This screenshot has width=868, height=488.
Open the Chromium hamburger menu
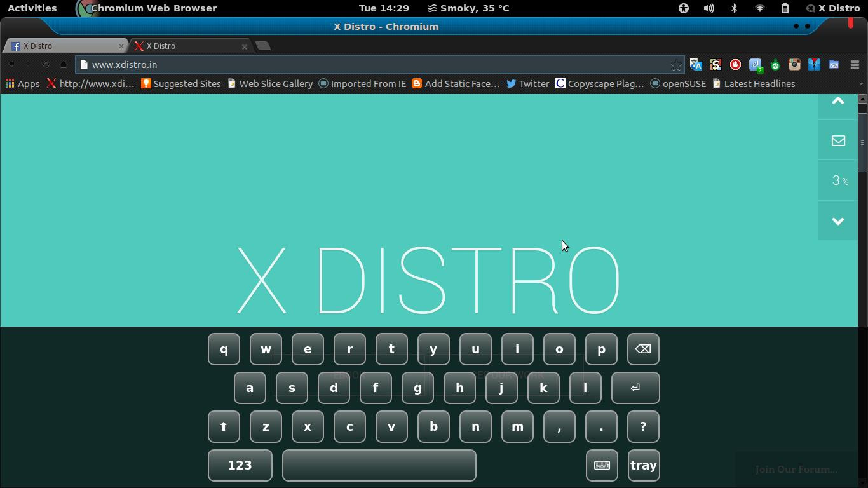tap(855, 65)
